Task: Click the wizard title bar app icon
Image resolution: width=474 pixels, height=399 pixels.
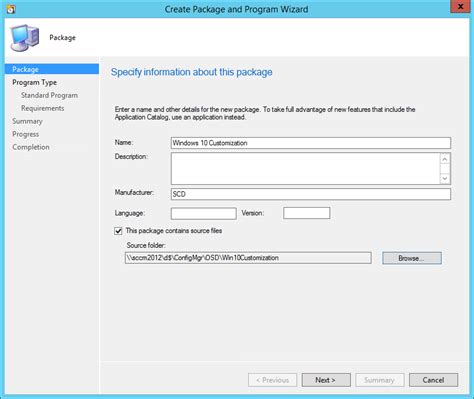Action: 11,9
